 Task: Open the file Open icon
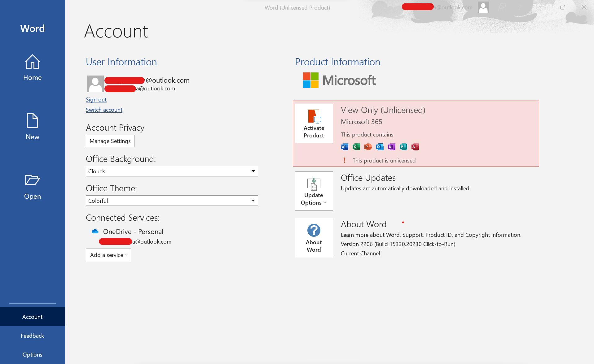point(32,180)
